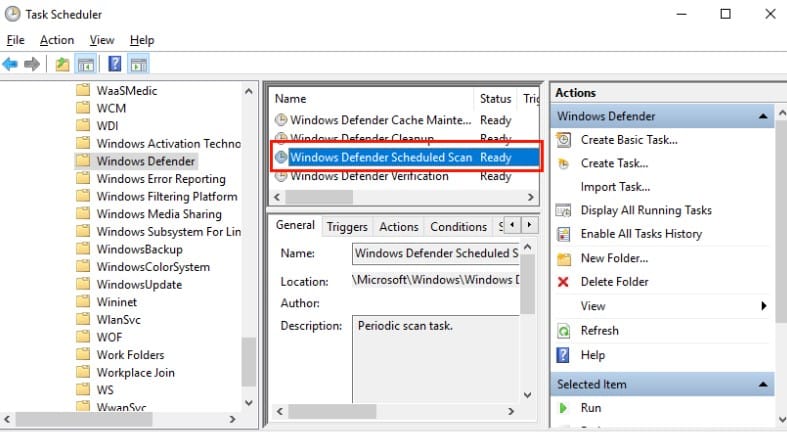The width and height of the screenshot is (787, 432).
Task: Click the Description box with Periodic scan task
Action: (x=436, y=358)
